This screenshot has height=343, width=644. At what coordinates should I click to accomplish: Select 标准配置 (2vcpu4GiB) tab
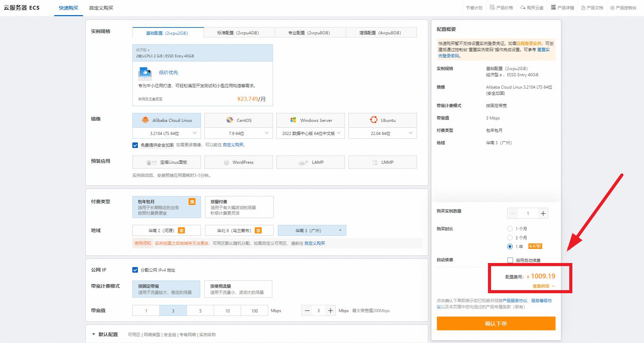click(x=239, y=33)
